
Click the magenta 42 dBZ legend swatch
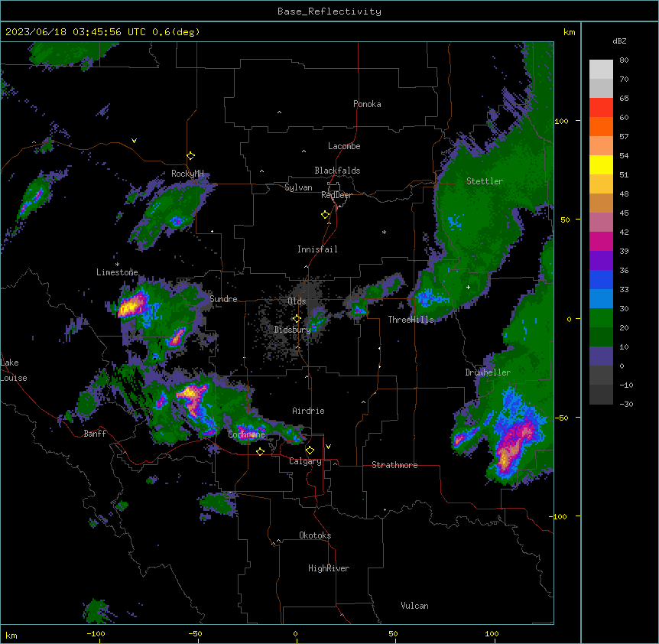pos(601,241)
